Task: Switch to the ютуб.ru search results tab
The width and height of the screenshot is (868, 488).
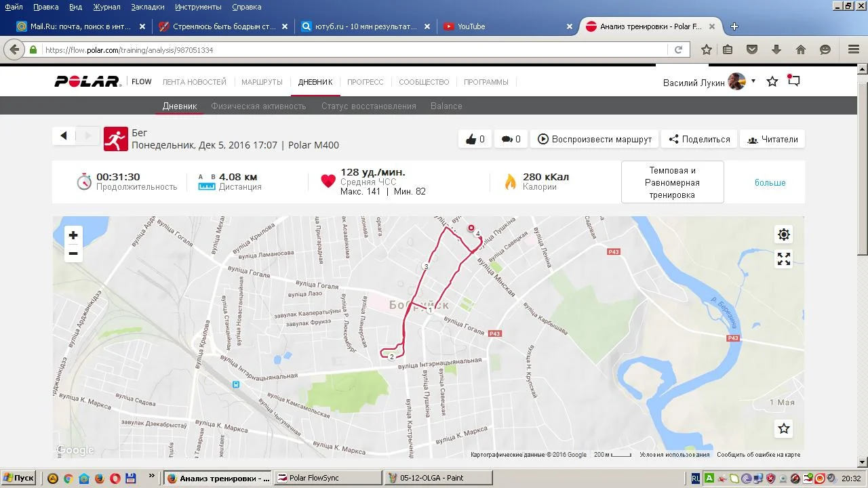Action: point(365,26)
